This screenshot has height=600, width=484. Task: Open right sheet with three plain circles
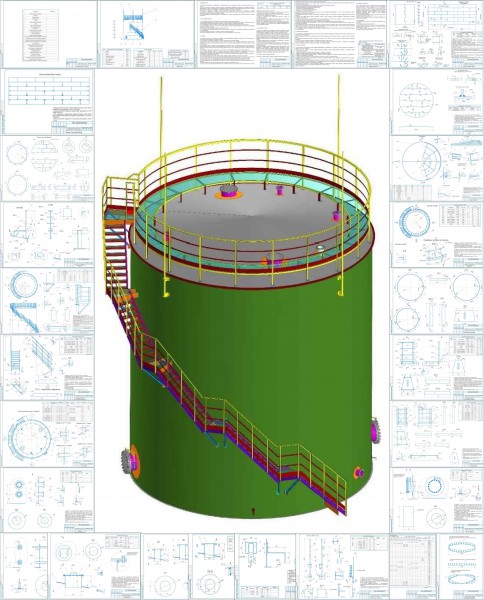coord(437,301)
